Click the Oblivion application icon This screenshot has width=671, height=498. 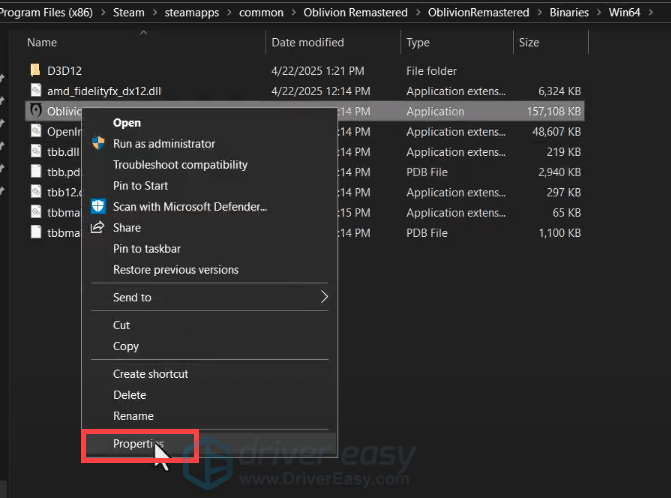(35, 111)
